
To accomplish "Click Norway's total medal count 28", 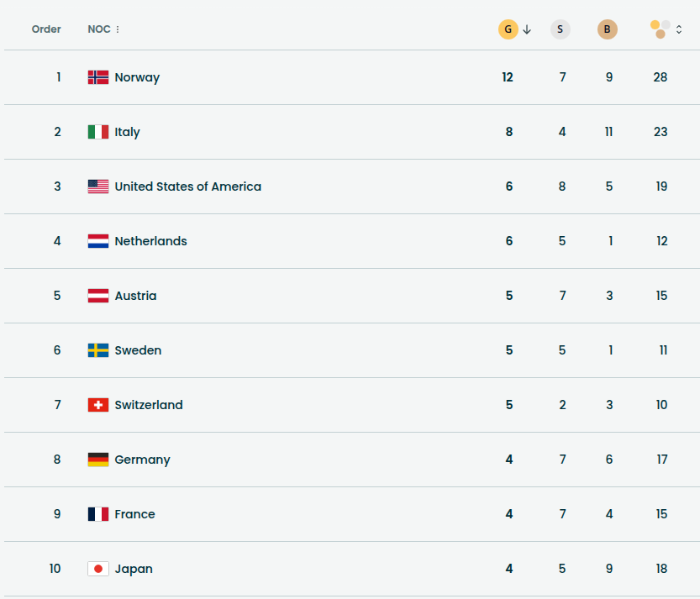I will [661, 77].
